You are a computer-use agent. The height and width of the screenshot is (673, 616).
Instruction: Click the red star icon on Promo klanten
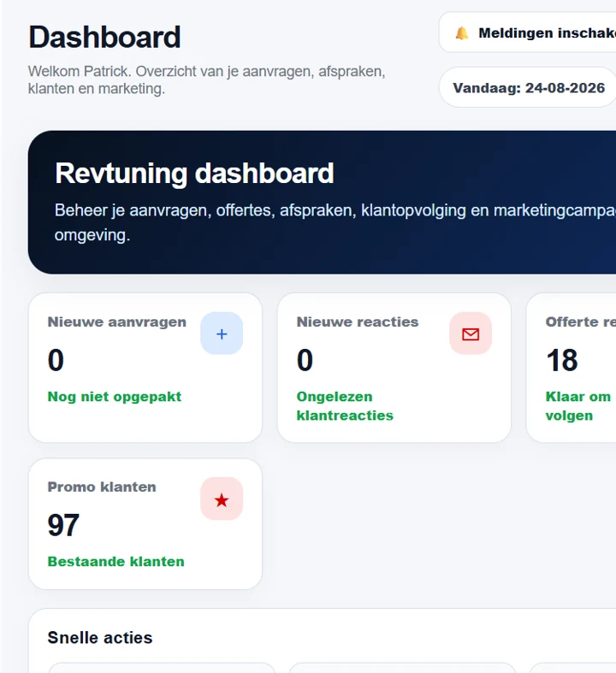(222, 499)
